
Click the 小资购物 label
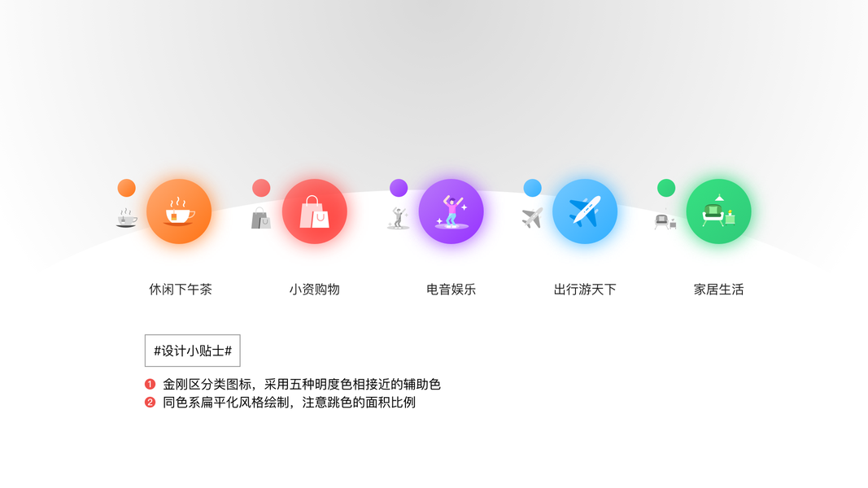tap(315, 290)
